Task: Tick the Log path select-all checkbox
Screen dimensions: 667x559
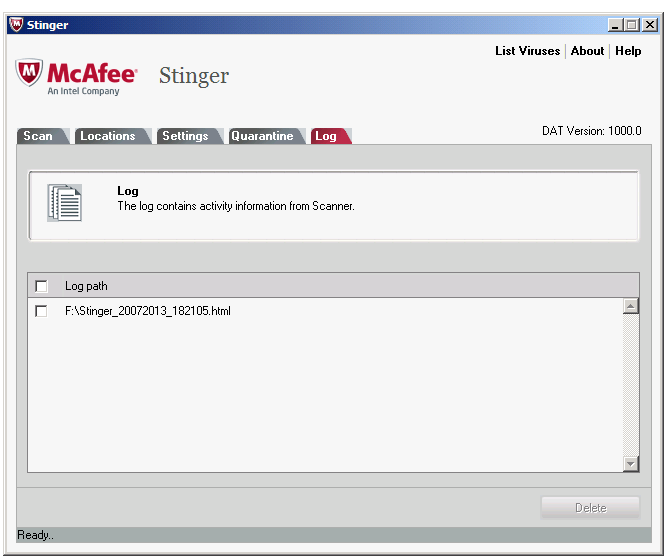Action: 41,286
